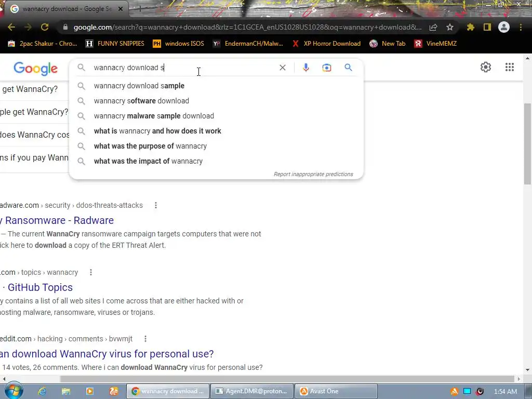532x399 pixels.
Task: Click the browser back arrow
Action: coord(11,27)
